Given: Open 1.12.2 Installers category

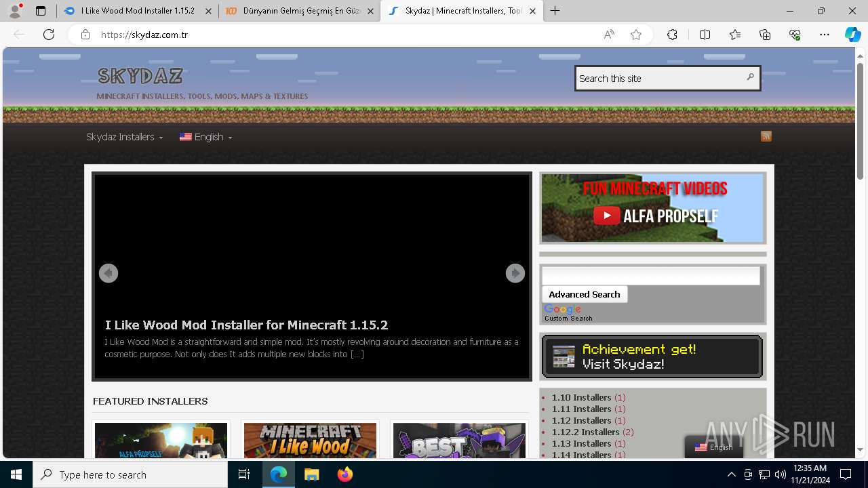Looking at the screenshot, I should pos(585,432).
